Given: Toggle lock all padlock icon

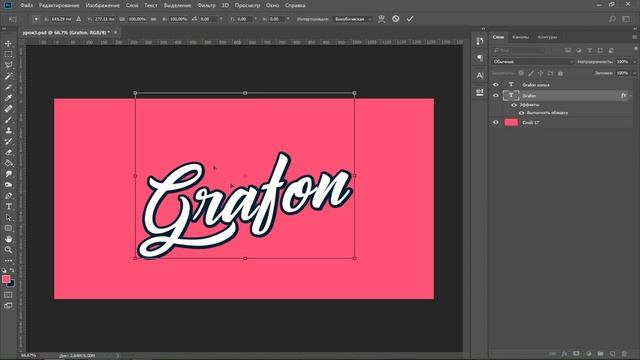Looking at the screenshot, I should click(560, 73).
